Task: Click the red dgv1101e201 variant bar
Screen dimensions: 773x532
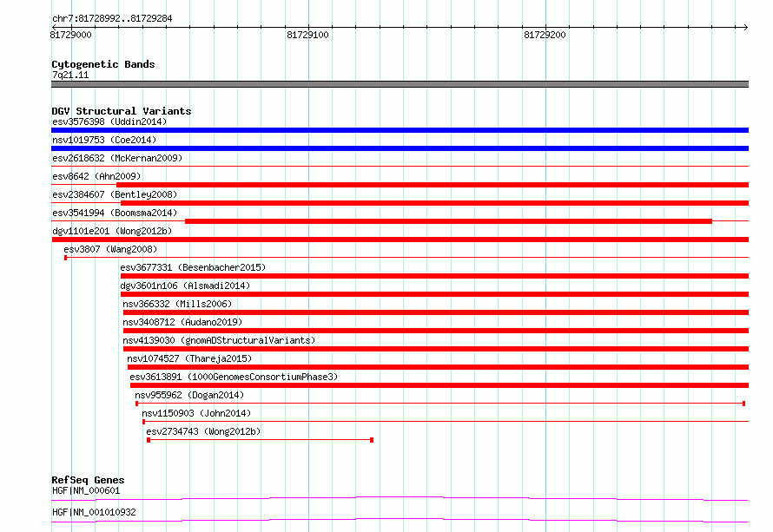Action: point(400,240)
